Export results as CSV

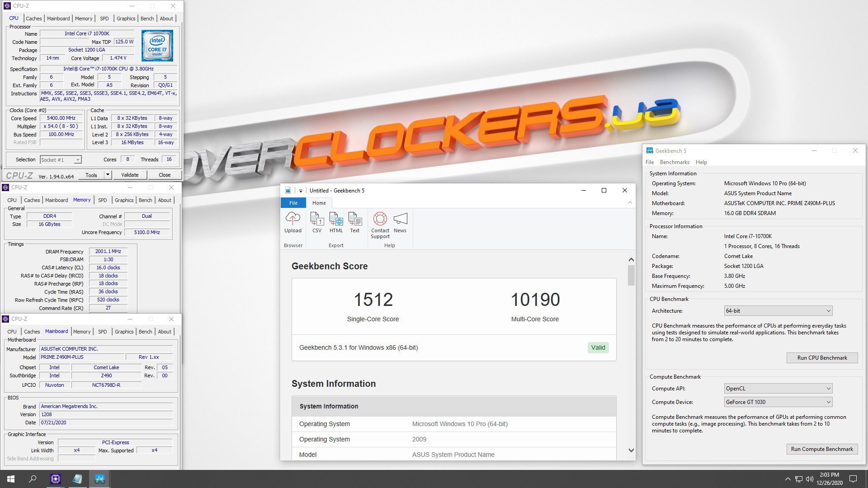point(317,223)
